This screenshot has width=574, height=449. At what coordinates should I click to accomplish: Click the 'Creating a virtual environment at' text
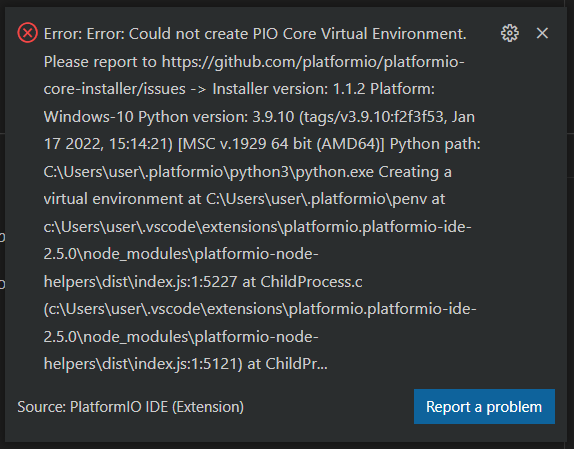point(247,185)
